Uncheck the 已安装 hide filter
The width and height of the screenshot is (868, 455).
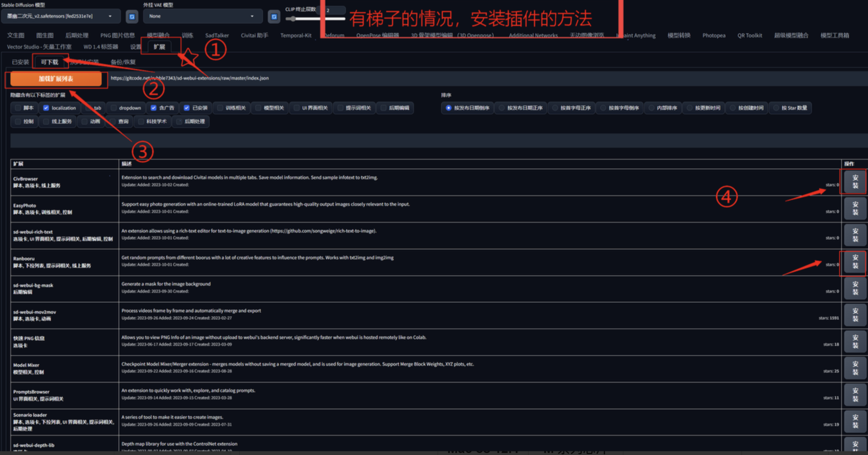[187, 108]
